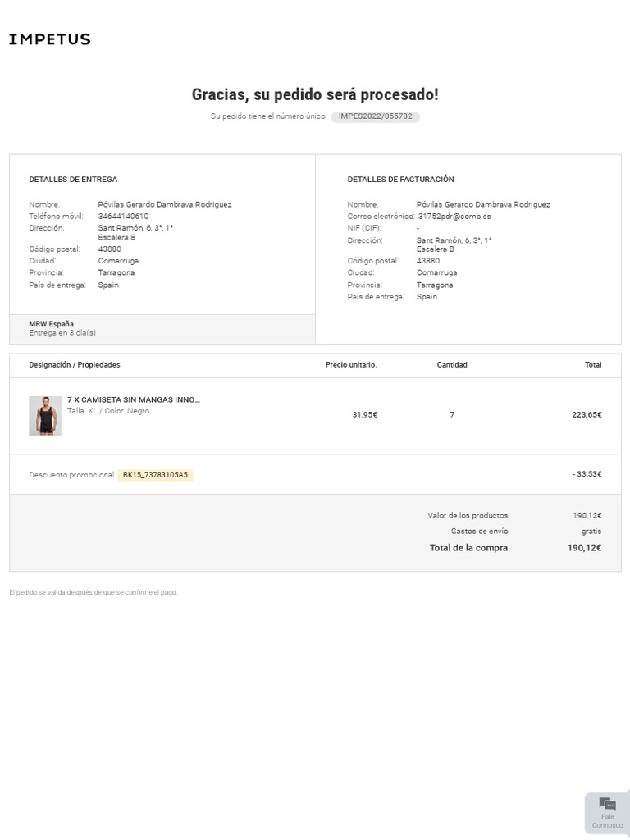Click the promotional discount amount -33,53€

[587, 474]
